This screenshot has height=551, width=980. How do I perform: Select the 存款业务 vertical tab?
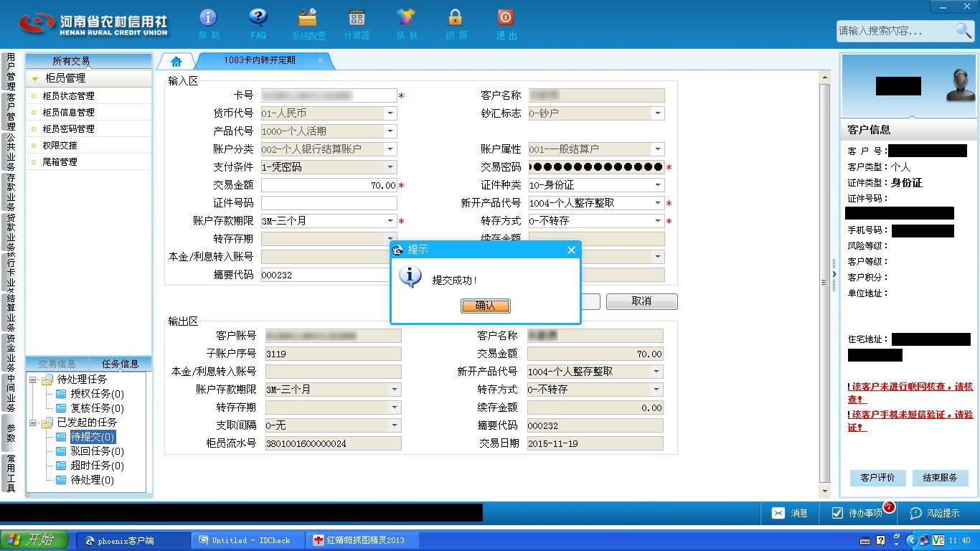click(x=10, y=192)
